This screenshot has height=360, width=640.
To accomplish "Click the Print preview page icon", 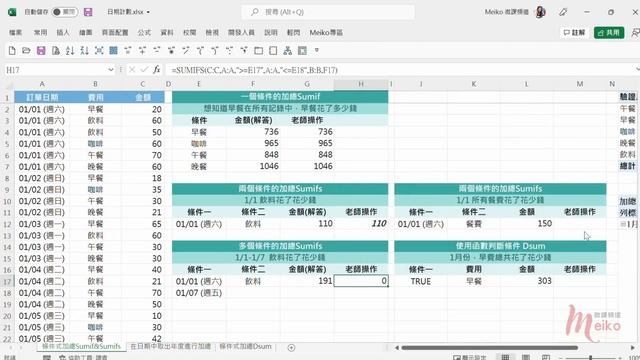I will [x=56, y=51].
